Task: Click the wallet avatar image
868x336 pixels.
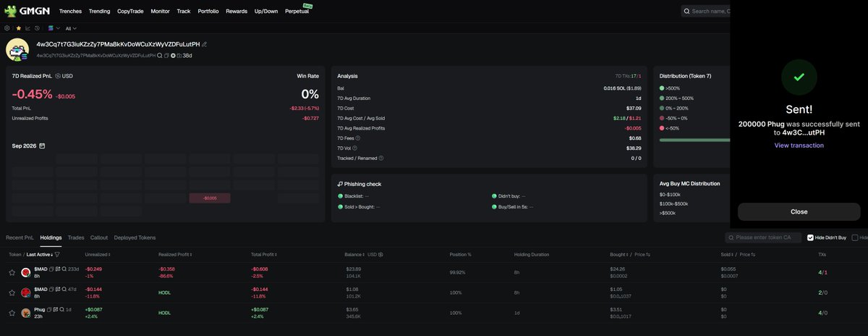Action: pos(17,50)
